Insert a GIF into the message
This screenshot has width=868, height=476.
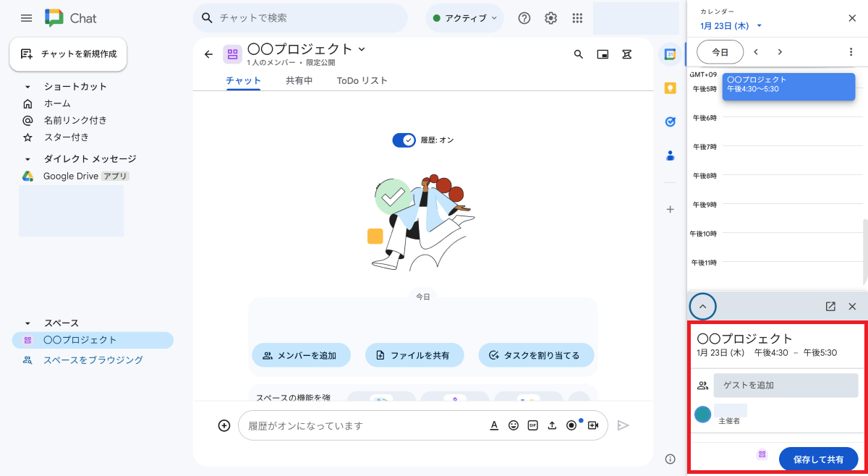[x=533, y=425]
